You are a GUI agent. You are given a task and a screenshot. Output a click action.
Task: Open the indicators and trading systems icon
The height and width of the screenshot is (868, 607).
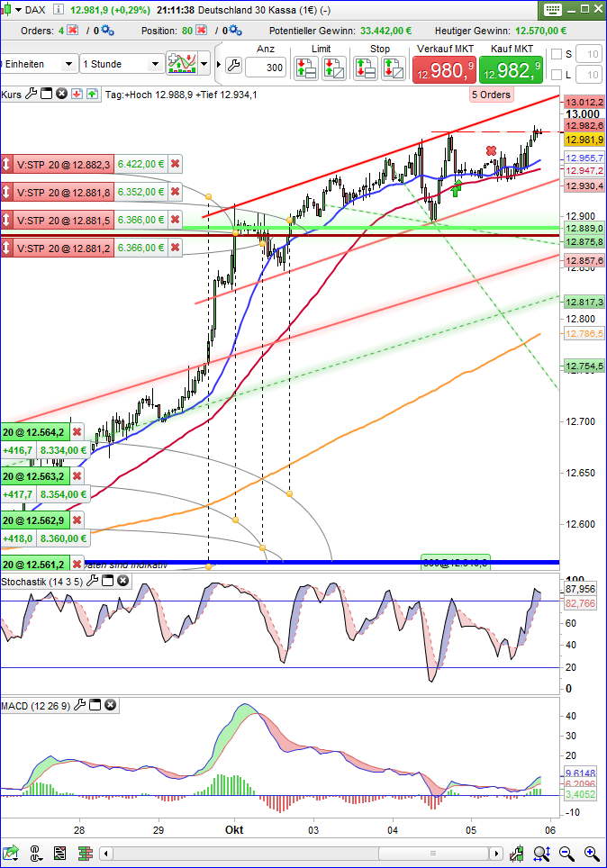182,64
